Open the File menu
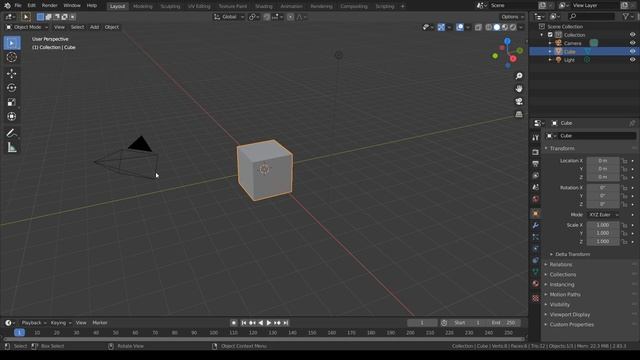The height and width of the screenshot is (360, 640). coord(18,6)
